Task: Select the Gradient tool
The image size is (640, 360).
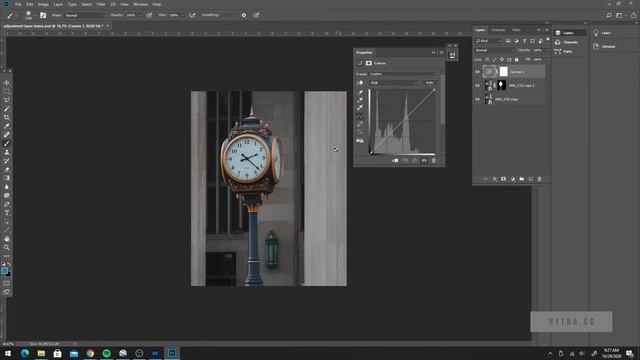Action: (7, 178)
